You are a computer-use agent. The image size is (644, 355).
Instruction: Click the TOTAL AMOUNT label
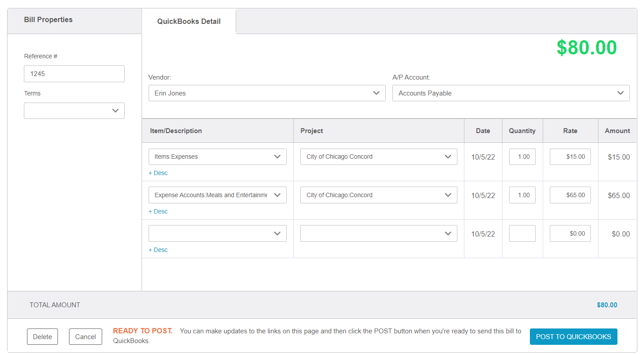click(55, 305)
